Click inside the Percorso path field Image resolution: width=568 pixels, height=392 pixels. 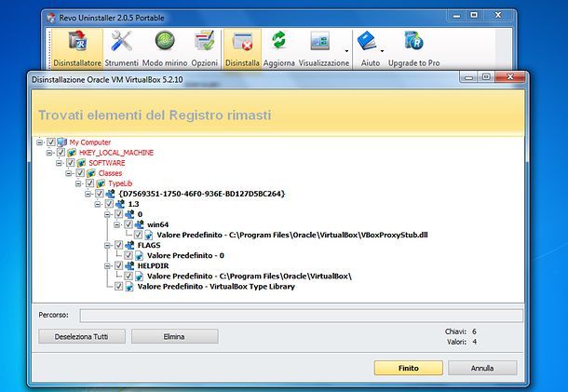pyautogui.click(x=301, y=316)
